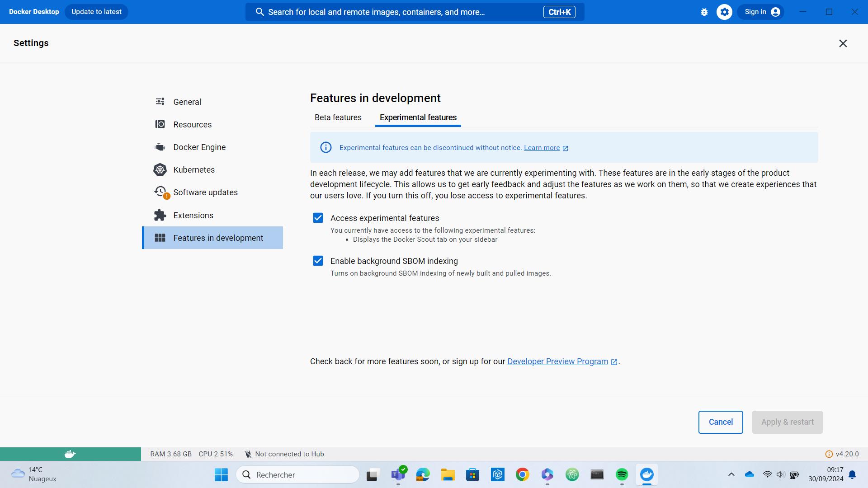Open Spotify from the taskbar
The height and width of the screenshot is (488, 868).
(622, 474)
